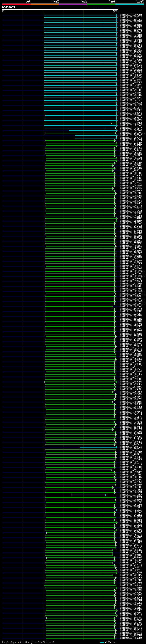Click the cyan ~100% legend color bar
The width and height of the screenshot is (146, 644).
[130, 4]
